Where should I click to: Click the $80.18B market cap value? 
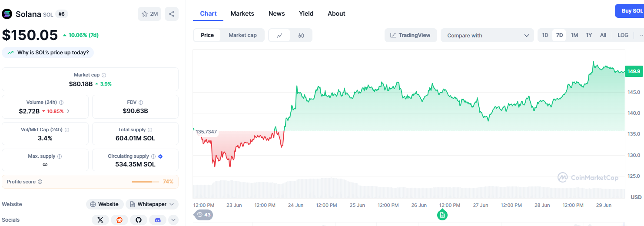click(x=81, y=84)
